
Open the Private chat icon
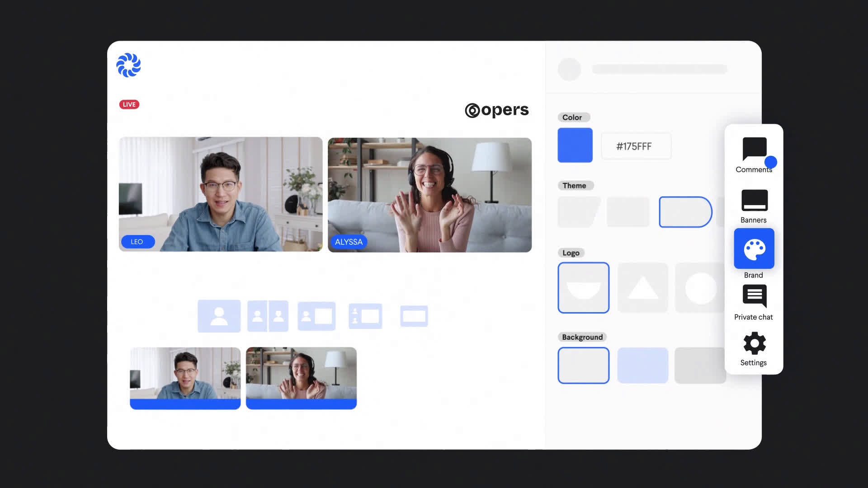tap(754, 296)
